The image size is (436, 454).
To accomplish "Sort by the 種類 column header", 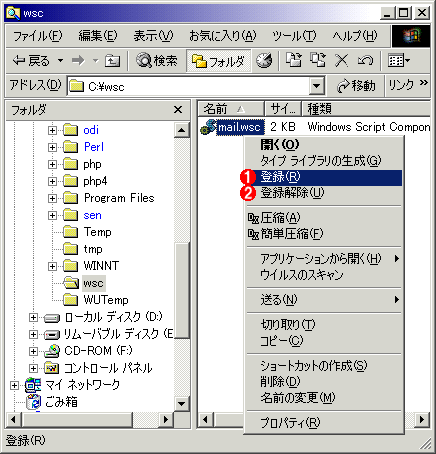I will click(x=366, y=109).
